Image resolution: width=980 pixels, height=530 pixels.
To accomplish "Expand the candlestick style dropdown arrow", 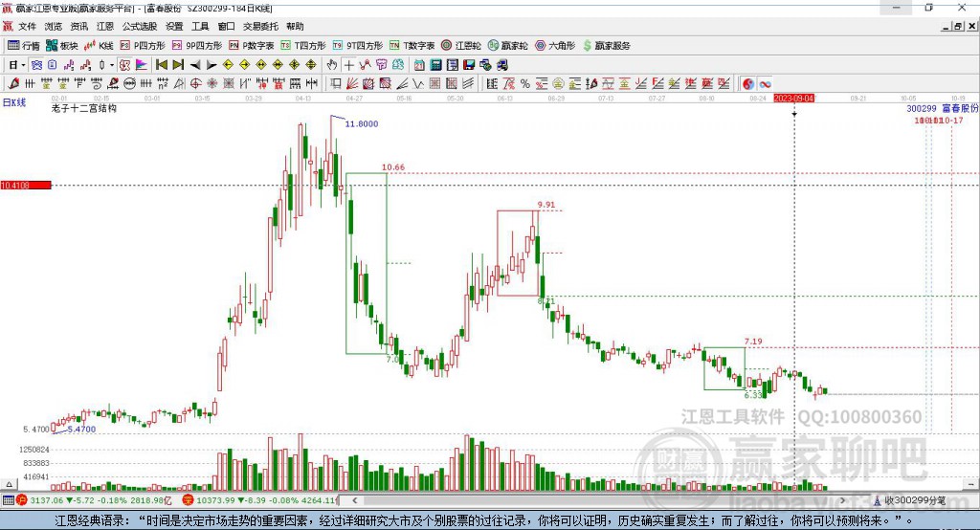I will pyautogui.click(x=112, y=65).
